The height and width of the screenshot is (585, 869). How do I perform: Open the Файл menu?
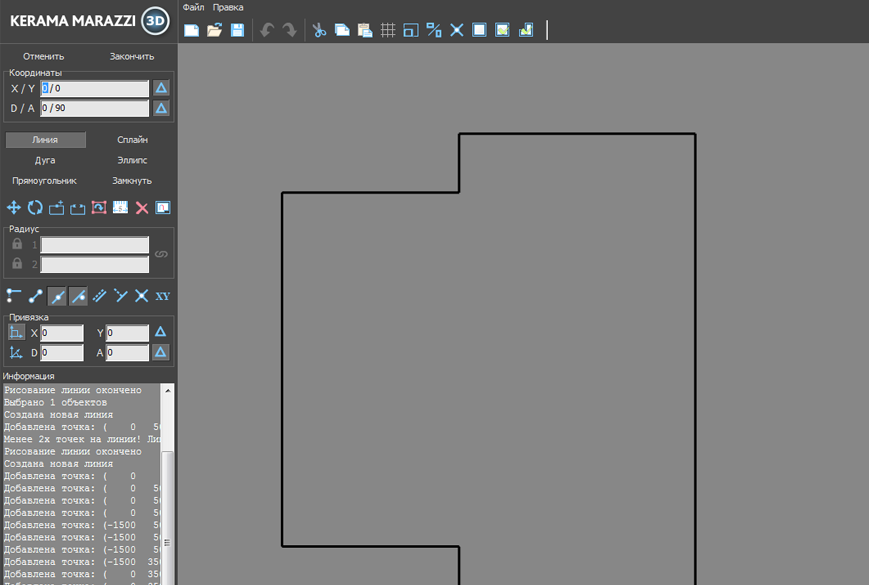click(x=193, y=7)
